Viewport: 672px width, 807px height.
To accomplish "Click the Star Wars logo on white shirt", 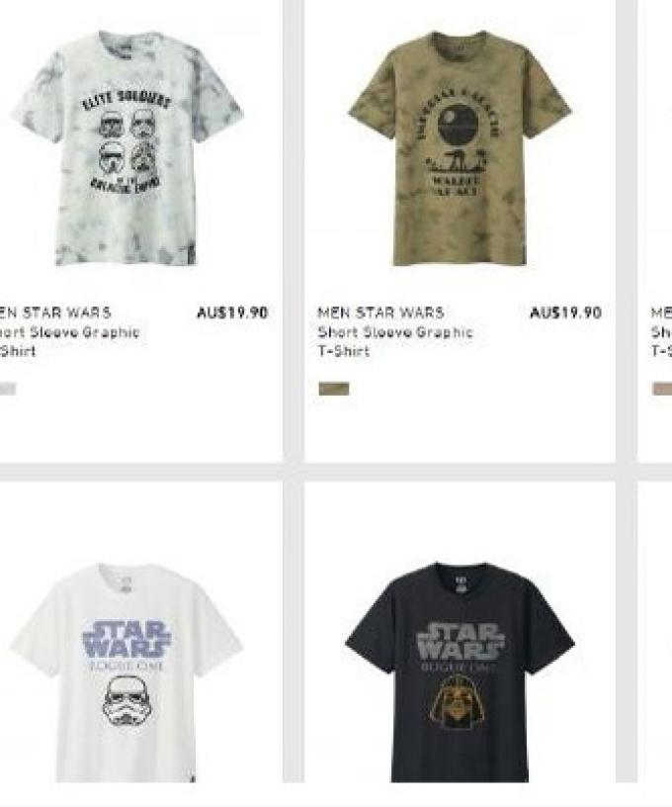I will tap(126, 640).
